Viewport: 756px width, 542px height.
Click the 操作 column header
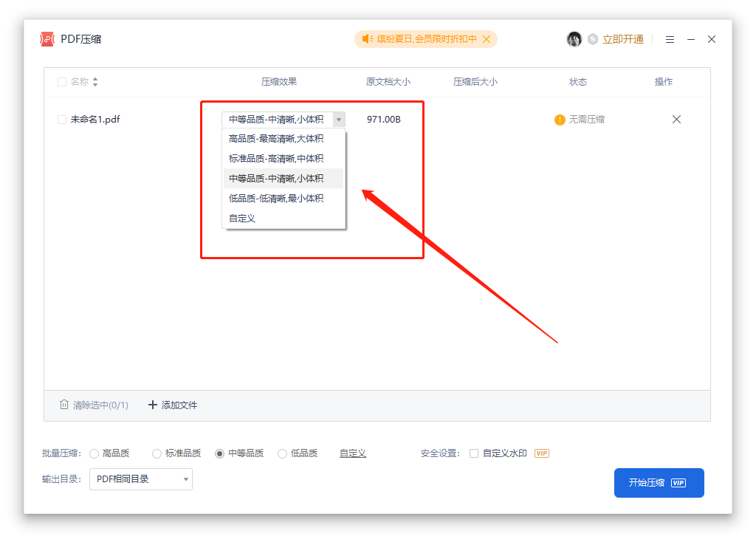664,82
